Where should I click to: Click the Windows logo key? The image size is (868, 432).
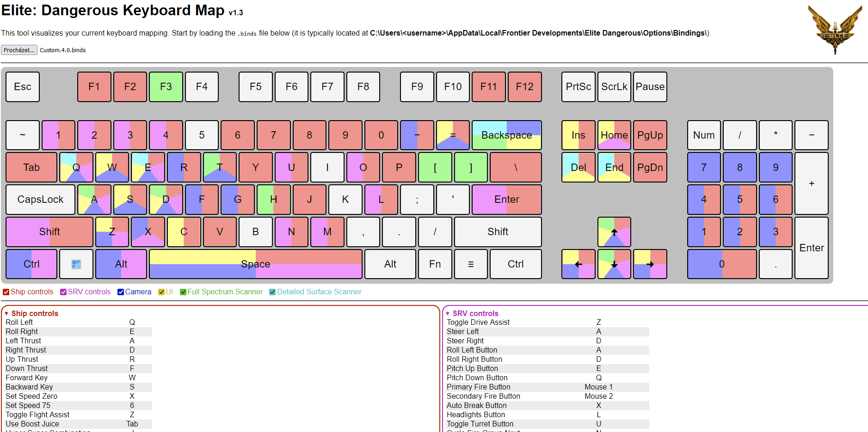tap(76, 264)
